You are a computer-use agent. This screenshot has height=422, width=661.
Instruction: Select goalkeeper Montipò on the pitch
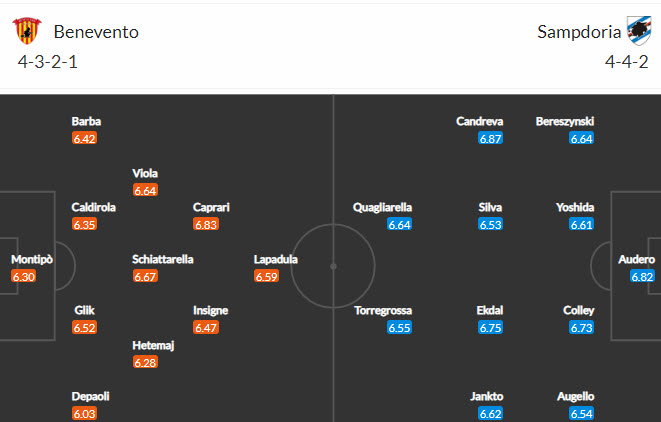point(32,260)
